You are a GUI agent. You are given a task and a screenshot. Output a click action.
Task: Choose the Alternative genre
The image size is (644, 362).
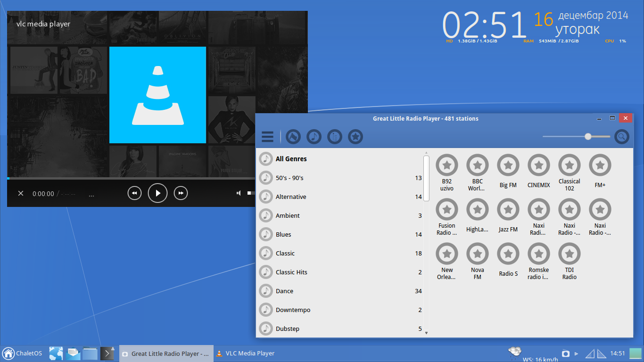click(340, 197)
